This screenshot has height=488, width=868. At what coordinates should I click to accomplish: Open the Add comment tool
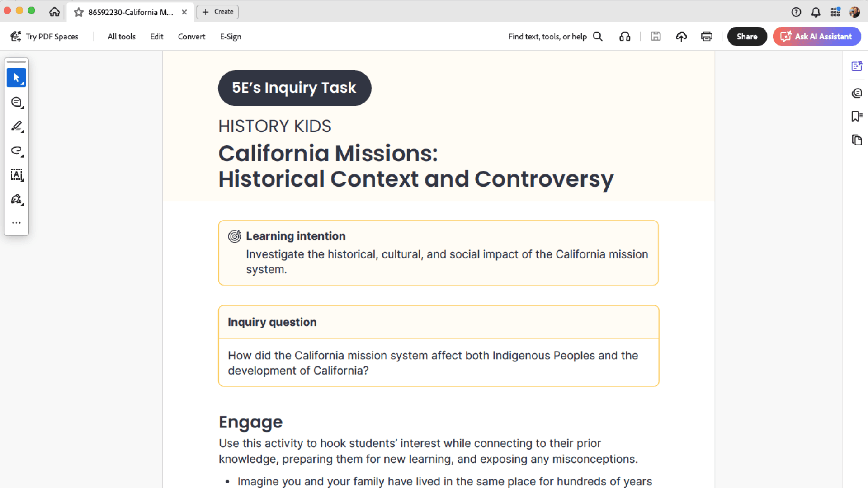[x=16, y=102]
